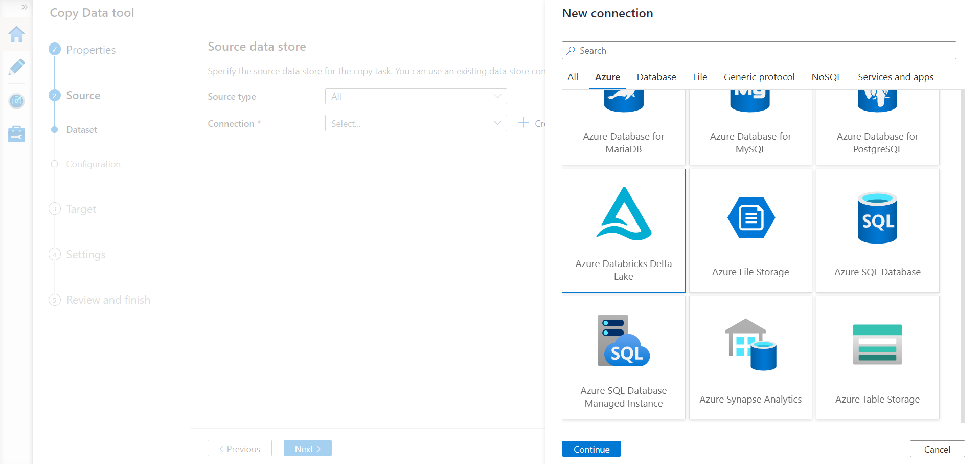Viewport: 980px width, 464px height.
Task: Go to the Review and finish step
Action: pos(108,300)
